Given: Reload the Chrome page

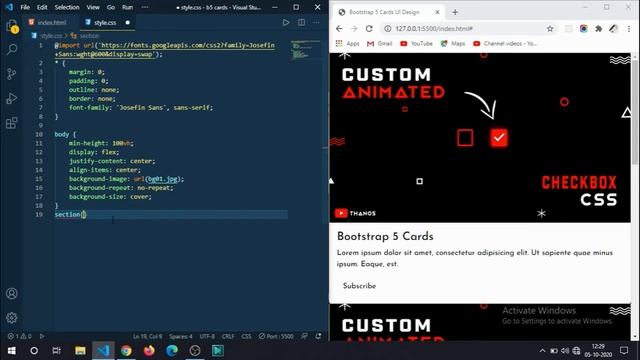Looking at the screenshot, I should pyautogui.click(x=369, y=29).
